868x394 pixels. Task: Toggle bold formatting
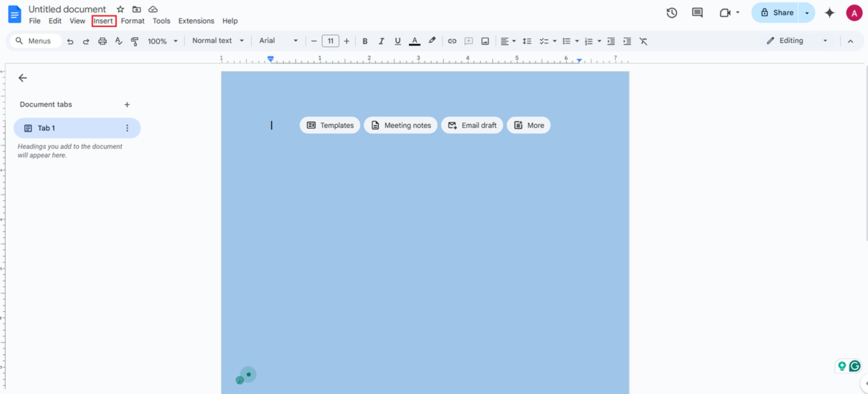tap(365, 41)
